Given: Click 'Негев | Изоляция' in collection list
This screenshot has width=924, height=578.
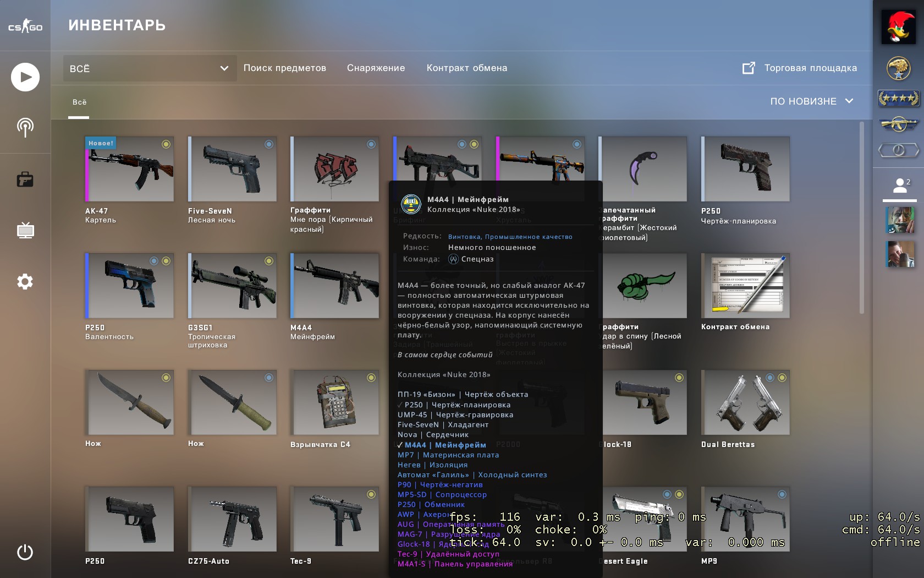Looking at the screenshot, I should pos(433,465).
